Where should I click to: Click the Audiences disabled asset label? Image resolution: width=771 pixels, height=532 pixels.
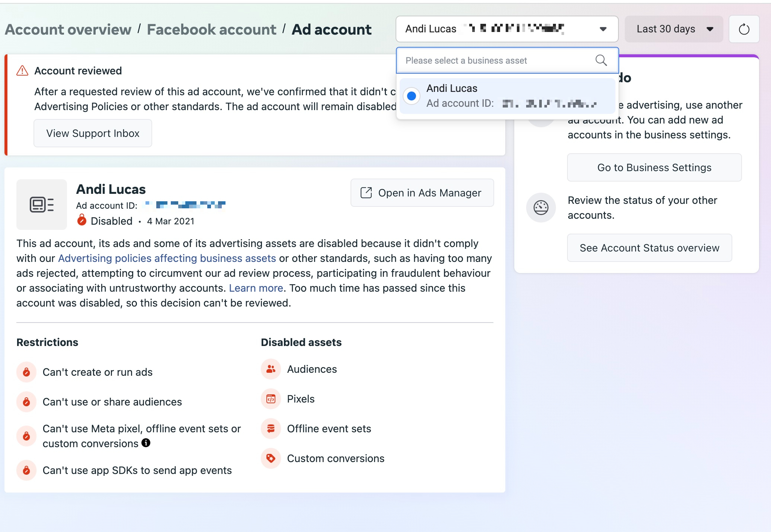[312, 369]
